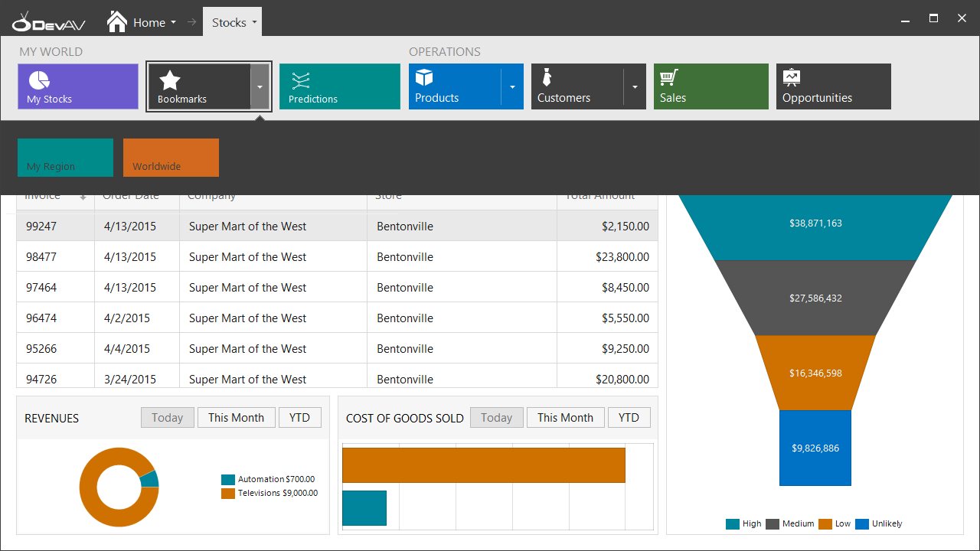Click the DevAV logo icon

pyautogui.click(x=48, y=22)
